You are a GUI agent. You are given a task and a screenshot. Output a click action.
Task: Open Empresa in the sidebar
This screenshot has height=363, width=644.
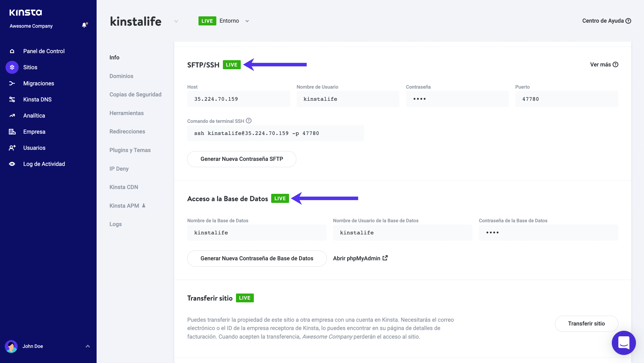[x=34, y=132]
